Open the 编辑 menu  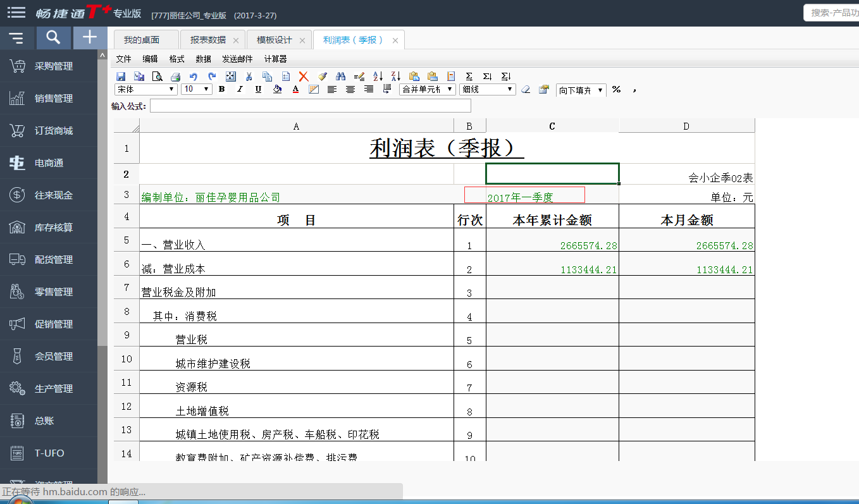(x=150, y=59)
